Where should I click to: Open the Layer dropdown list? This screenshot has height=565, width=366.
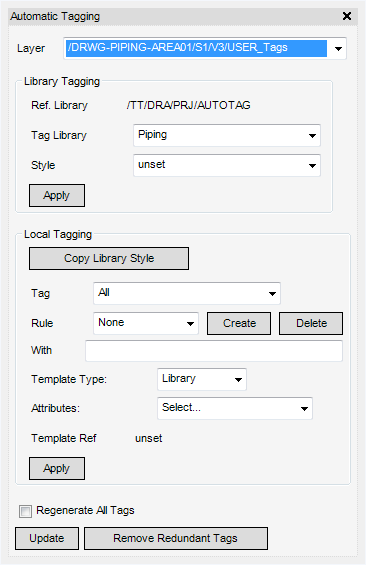coord(338,48)
